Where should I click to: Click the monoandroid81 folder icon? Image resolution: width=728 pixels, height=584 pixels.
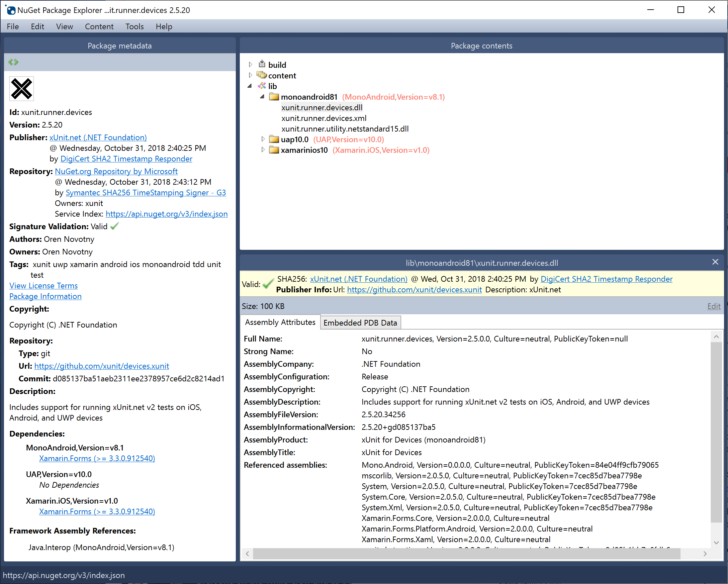pyautogui.click(x=274, y=97)
